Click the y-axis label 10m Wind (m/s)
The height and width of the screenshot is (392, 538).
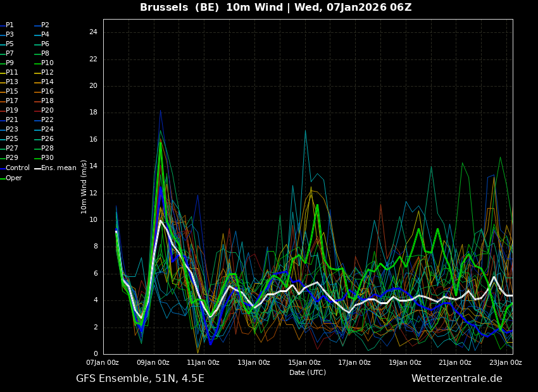[84, 187]
